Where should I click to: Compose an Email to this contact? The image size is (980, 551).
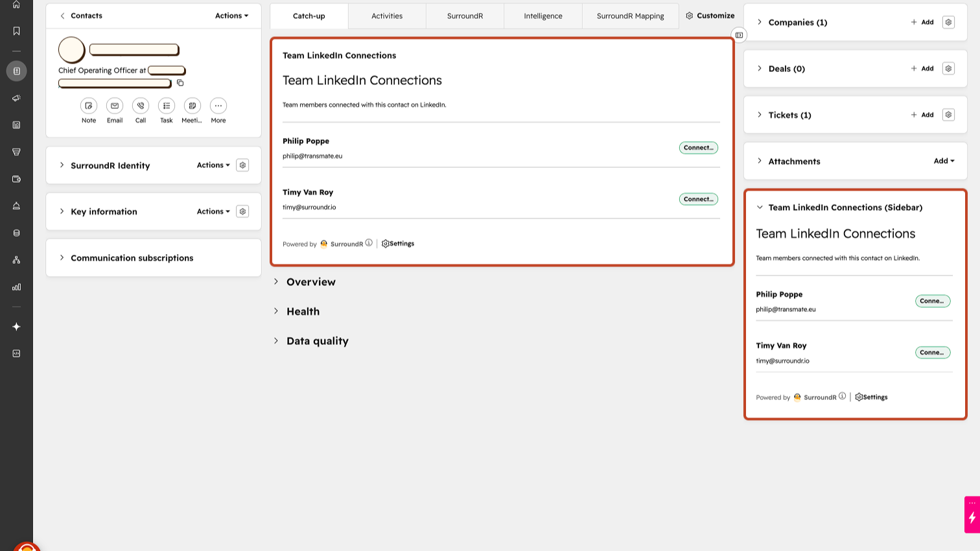115,106
